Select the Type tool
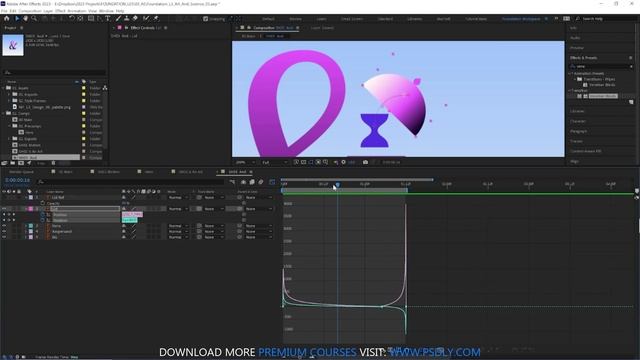This screenshot has height=360, width=640. (108, 18)
